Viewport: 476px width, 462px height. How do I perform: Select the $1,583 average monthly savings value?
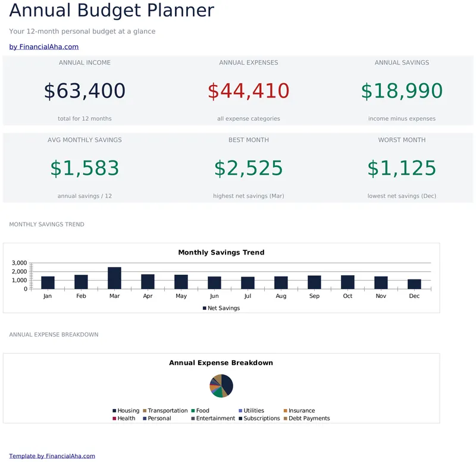84,168
